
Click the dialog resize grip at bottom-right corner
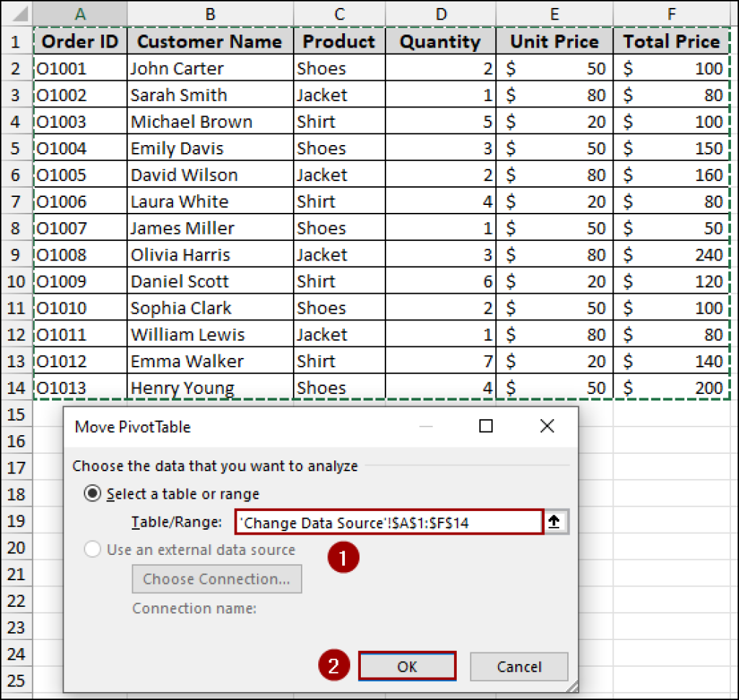pyautogui.click(x=573, y=686)
